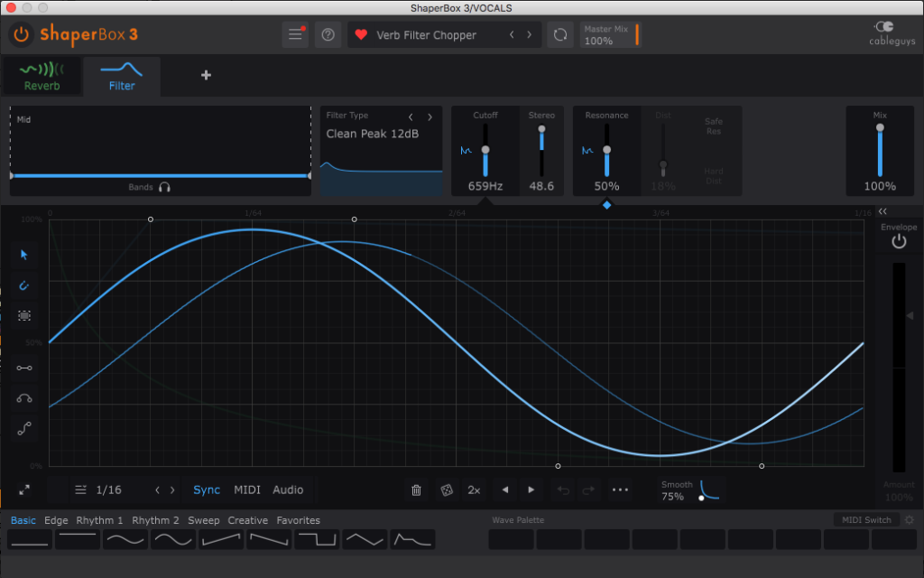
Task: Click the MIDI Switch button
Action: click(x=866, y=520)
